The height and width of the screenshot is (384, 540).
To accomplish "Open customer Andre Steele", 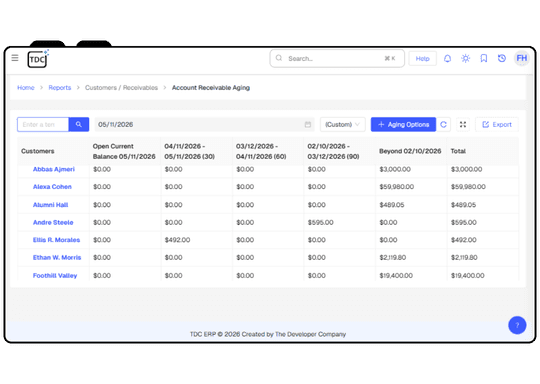I will (53, 222).
